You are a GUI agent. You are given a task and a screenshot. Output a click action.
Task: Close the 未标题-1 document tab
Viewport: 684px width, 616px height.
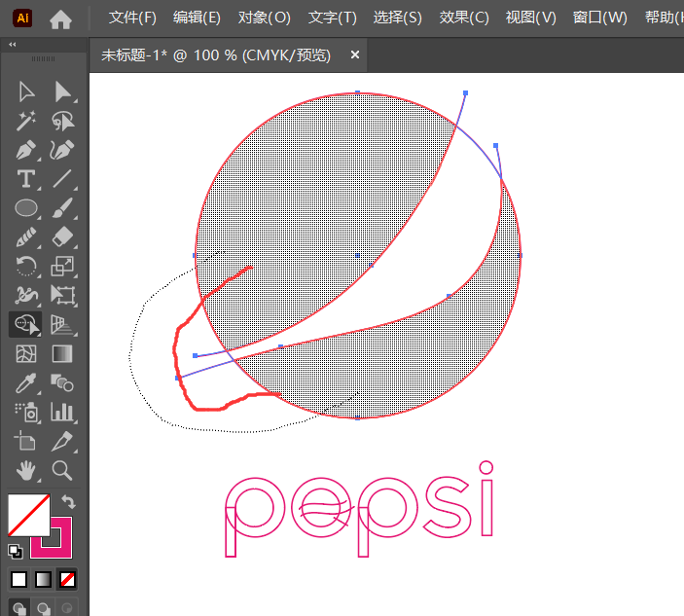(355, 55)
